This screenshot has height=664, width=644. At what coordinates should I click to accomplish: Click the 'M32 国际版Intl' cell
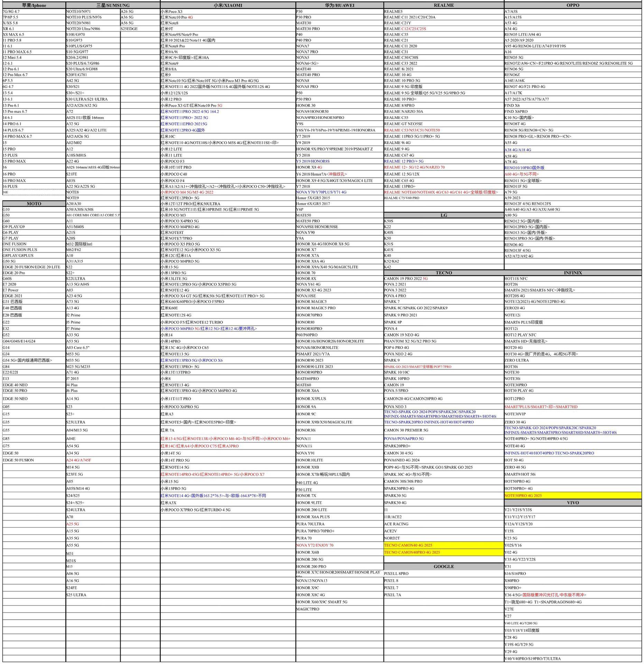pos(93,244)
